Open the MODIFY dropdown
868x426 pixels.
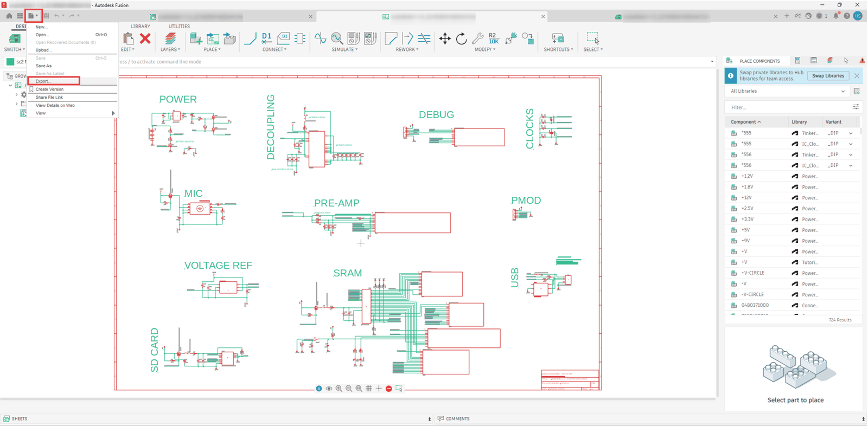click(486, 49)
